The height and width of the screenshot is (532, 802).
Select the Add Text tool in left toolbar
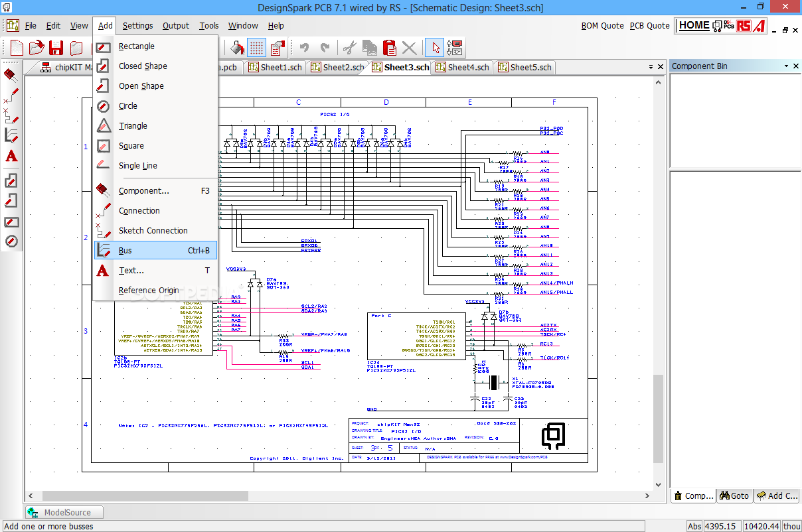(11, 156)
